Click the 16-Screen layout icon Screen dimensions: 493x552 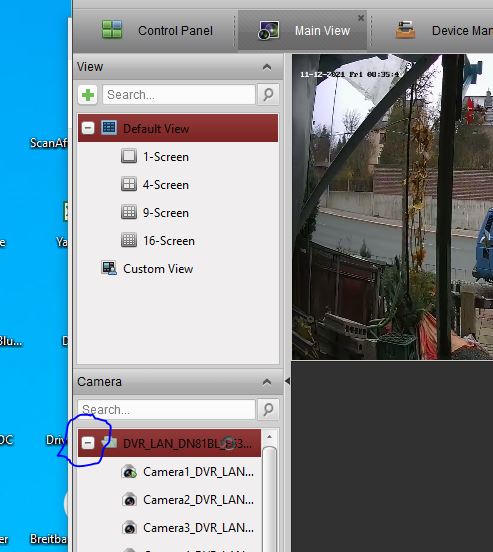point(129,240)
